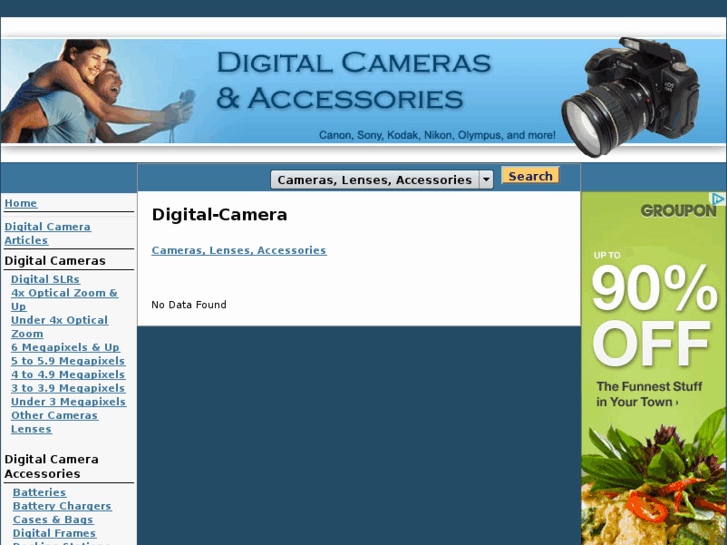The height and width of the screenshot is (545, 727).
Task: Browse 6 Megapixels & Up cameras
Action: coord(65,347)
